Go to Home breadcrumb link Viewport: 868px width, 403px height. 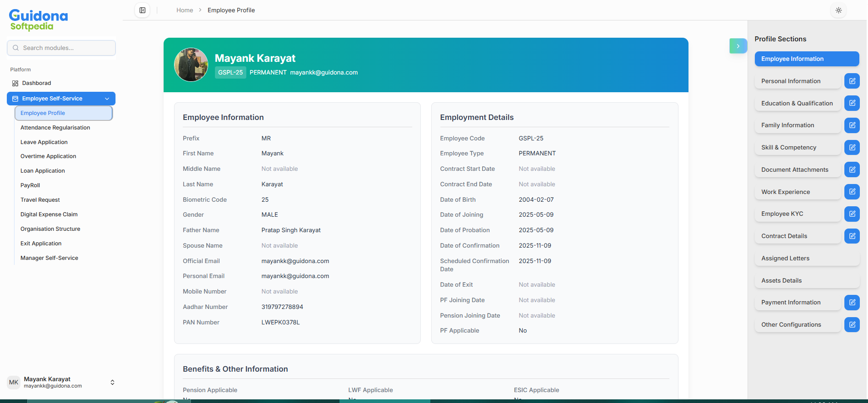pyautogui.click(x=185, y=10)
